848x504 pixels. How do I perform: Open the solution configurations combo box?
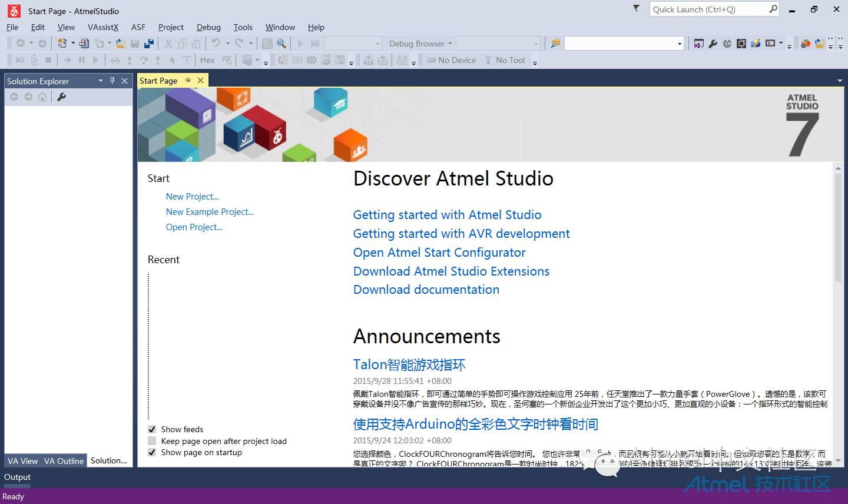pos(353,44)
